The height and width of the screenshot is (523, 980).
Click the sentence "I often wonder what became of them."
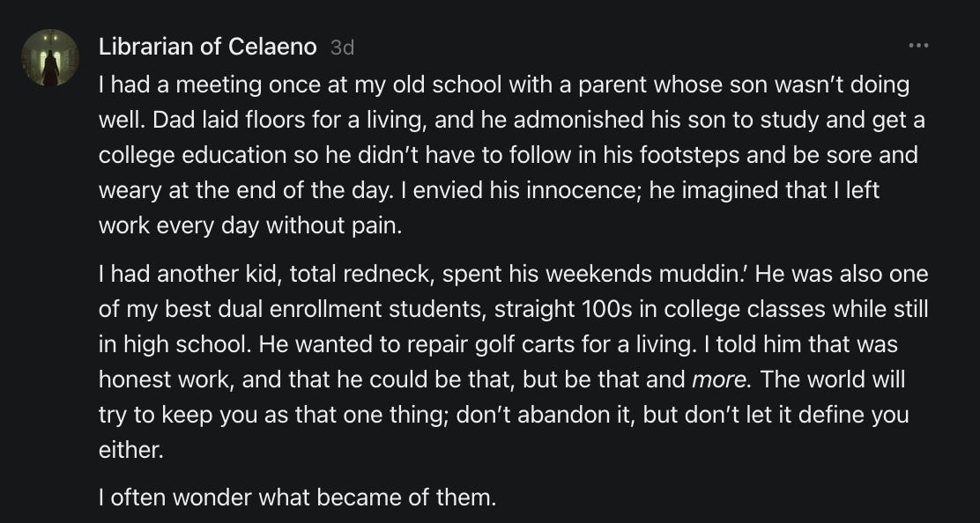pyautogui.click(x=297, y=499)
